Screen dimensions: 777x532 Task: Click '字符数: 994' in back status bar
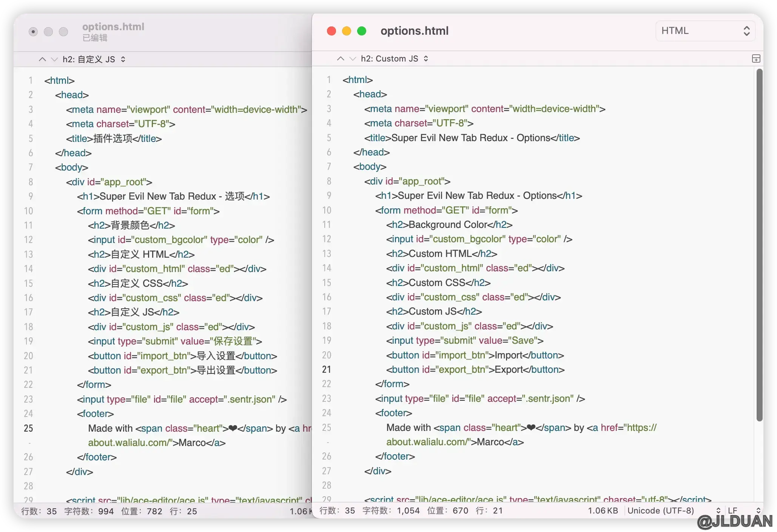(89, 511)
